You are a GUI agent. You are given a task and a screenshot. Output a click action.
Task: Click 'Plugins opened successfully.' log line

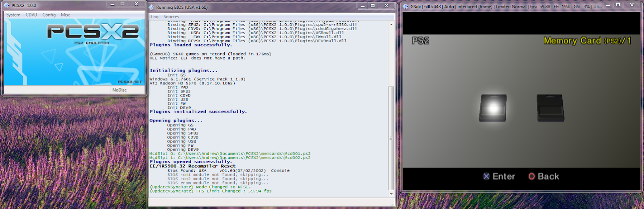[x=191, y=162]
